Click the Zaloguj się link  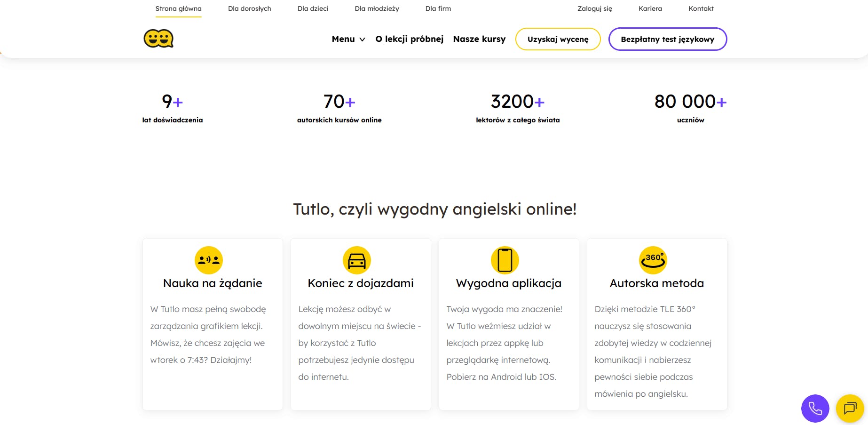click(594, 8)
